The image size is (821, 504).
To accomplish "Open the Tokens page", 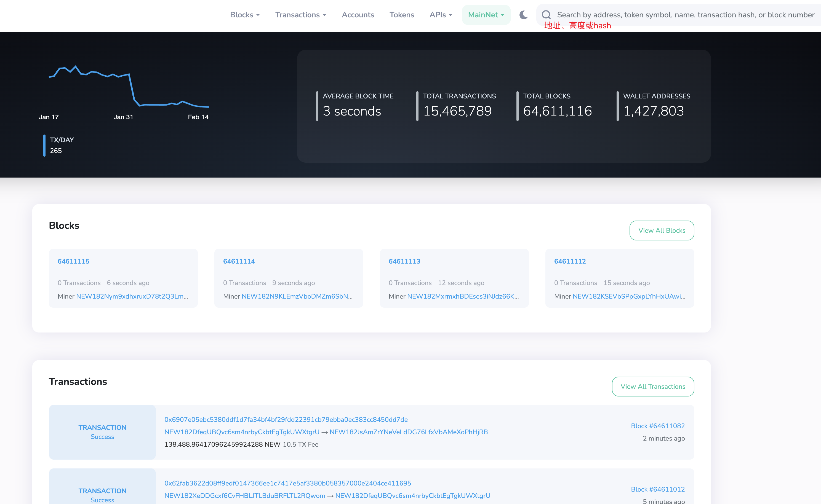I will (x=401, y=15).
